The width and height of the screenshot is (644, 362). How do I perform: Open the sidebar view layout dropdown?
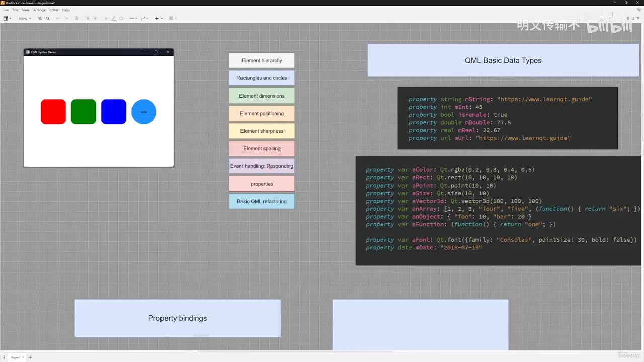(8, 19)
